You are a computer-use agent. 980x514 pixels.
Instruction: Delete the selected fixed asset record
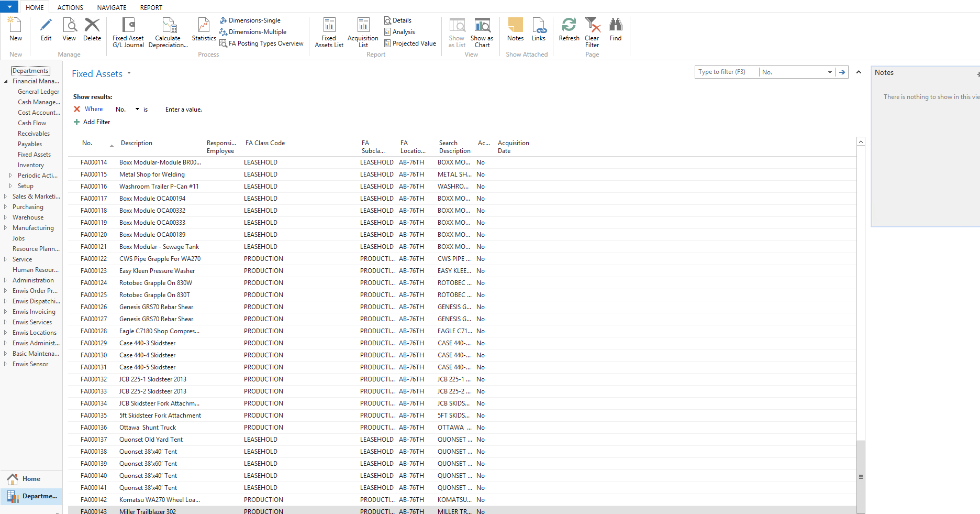[x=92, y=29]
